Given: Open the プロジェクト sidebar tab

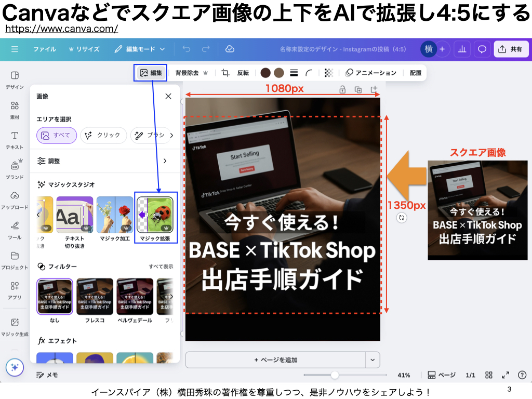Looking at the screenshot, I should click(x=15, y=261).
